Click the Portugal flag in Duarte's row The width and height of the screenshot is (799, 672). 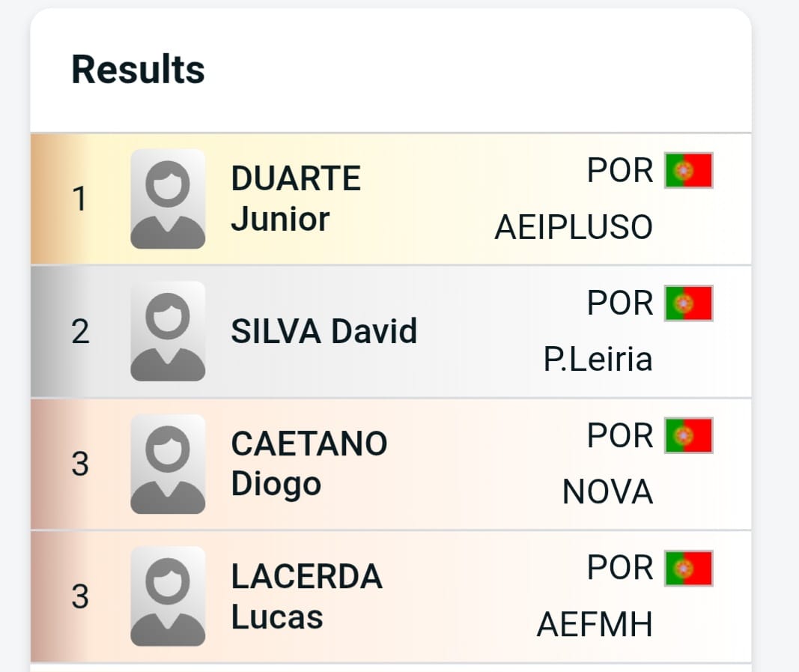tap(689, 171)
